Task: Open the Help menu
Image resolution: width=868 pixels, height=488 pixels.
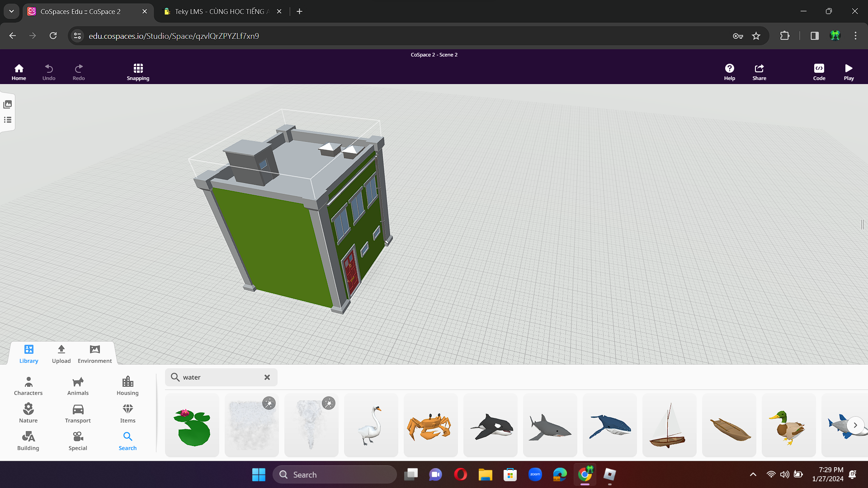Action: coord(729,72)
